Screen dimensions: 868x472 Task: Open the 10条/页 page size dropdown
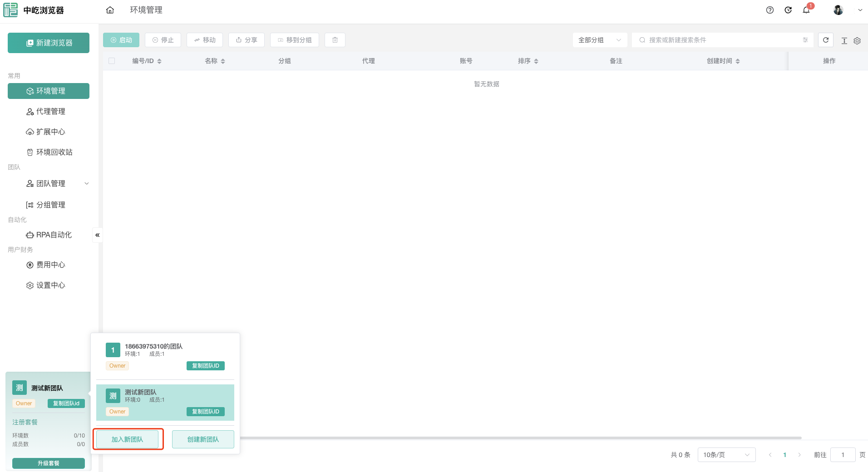click(x=726, y=455)
